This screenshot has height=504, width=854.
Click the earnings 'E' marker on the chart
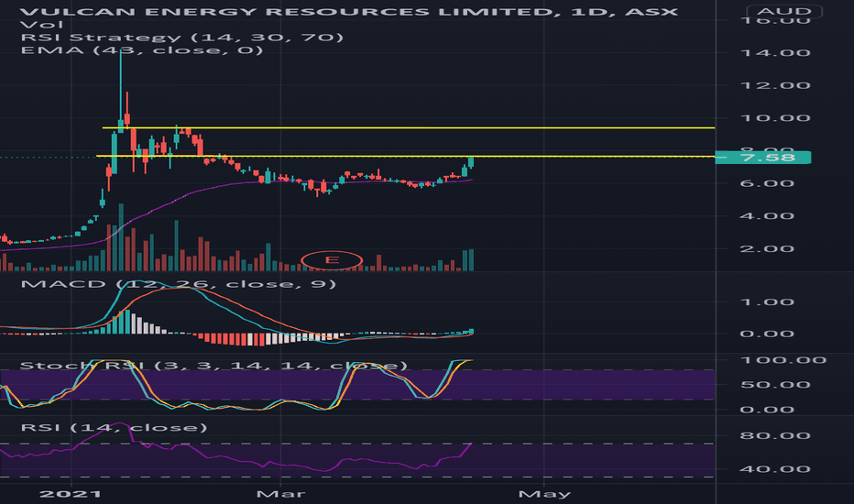[332, 260]
